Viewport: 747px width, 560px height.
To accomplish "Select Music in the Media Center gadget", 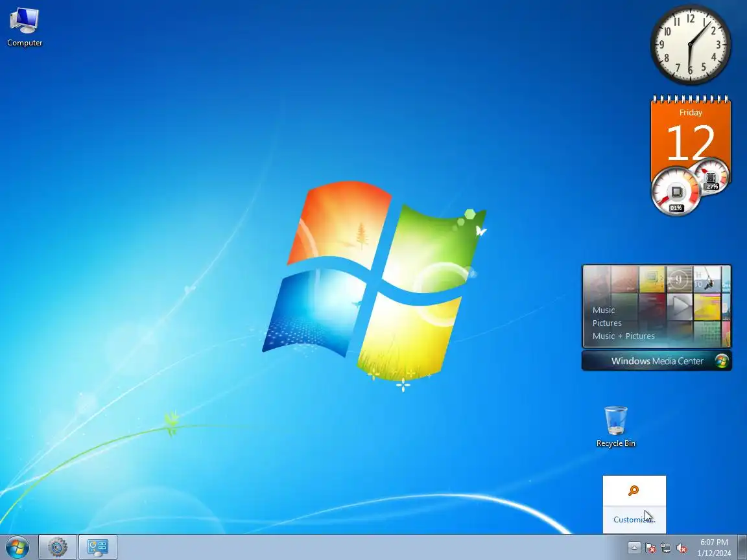I will tap(604, 310).
